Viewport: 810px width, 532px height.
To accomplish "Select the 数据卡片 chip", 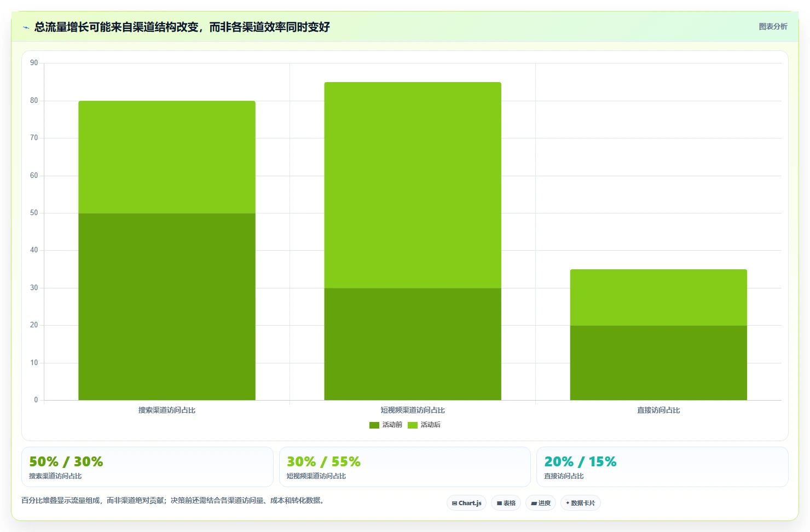I will coord(580,503).
